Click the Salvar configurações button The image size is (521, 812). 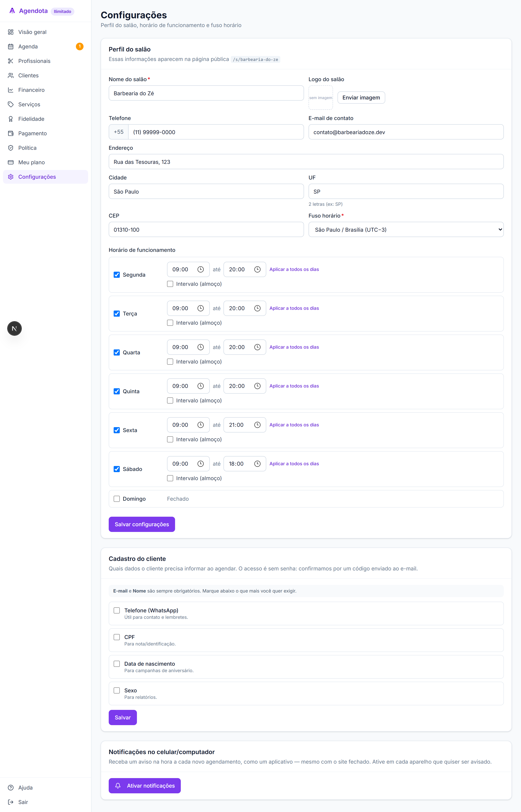coord(142,524)
